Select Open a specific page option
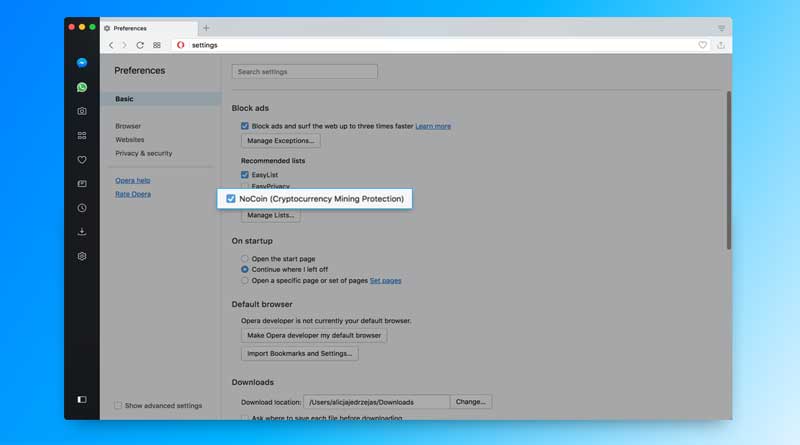This screenshot has width=800, height=445. 245,281
